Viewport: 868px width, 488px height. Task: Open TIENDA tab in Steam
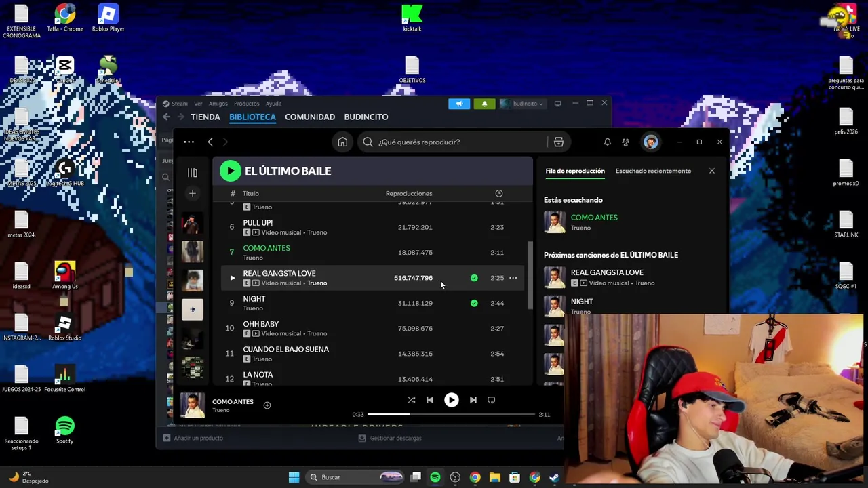(x=205, y=117)
